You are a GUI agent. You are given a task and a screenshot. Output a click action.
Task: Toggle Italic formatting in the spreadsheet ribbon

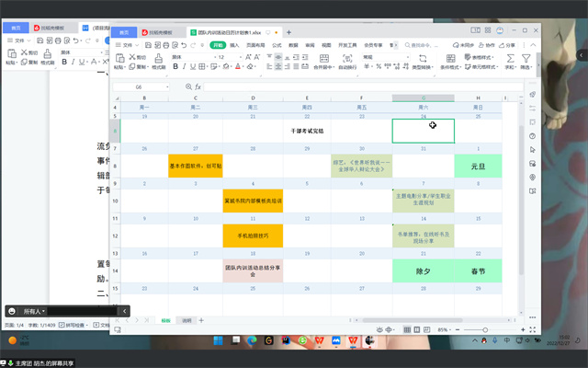(185, 67)
